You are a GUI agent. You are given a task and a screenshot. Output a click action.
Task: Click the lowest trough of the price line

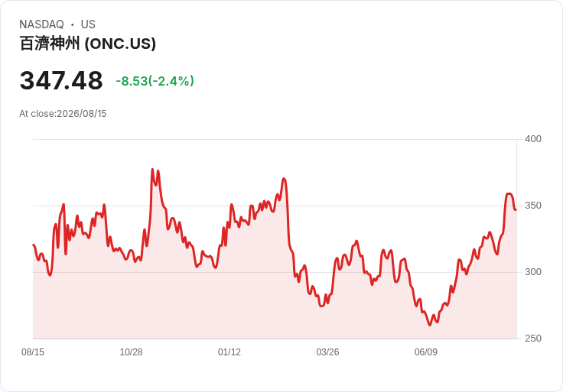click(430, 325)
